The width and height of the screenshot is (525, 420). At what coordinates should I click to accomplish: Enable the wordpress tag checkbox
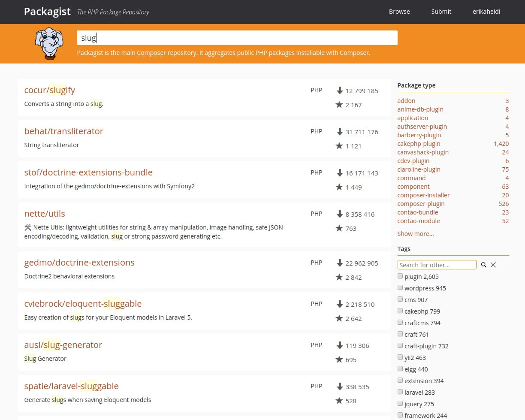(x=400, y=287)
